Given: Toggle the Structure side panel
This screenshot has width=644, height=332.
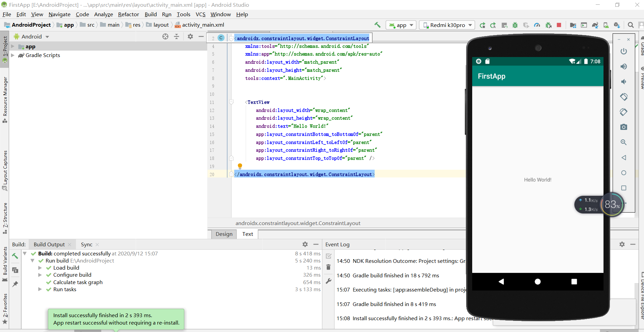Looking at the screenshot, I should pyautogui.click(x=5, y=218).
